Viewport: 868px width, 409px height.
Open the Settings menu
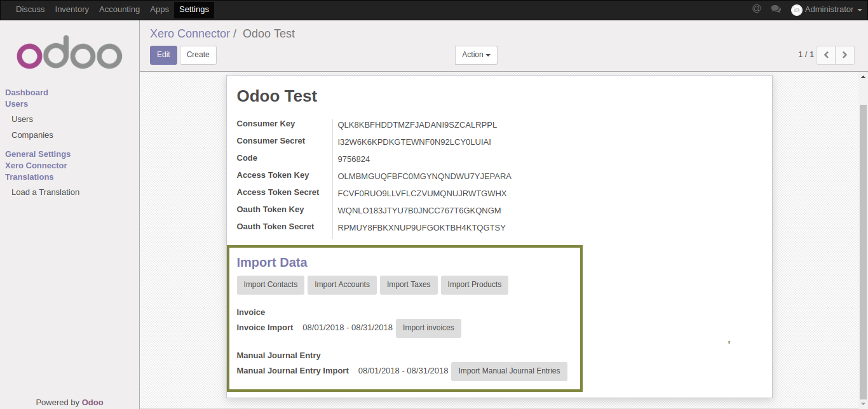tap(194, 10)
